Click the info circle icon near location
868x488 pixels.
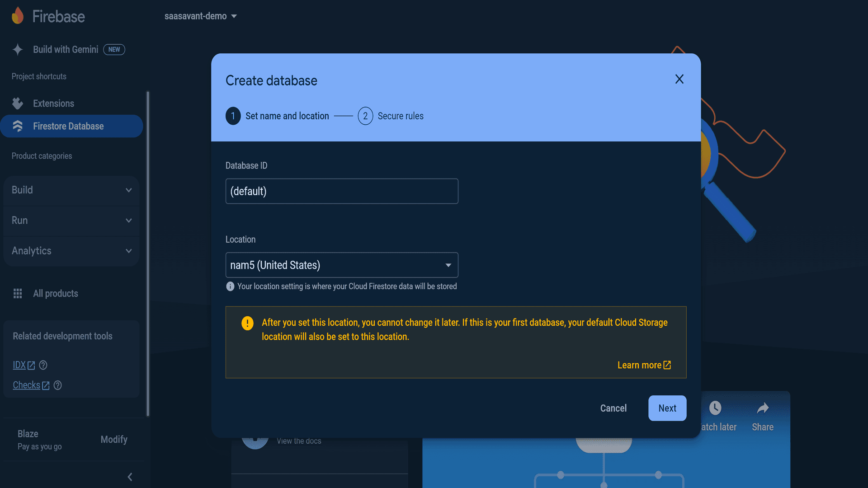click(x=230, y=286)
